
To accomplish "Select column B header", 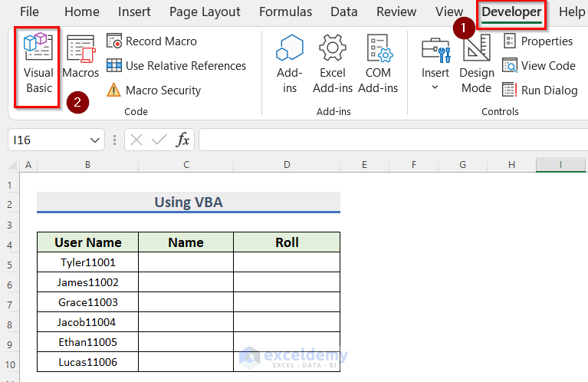I will [x=87, y=165].
